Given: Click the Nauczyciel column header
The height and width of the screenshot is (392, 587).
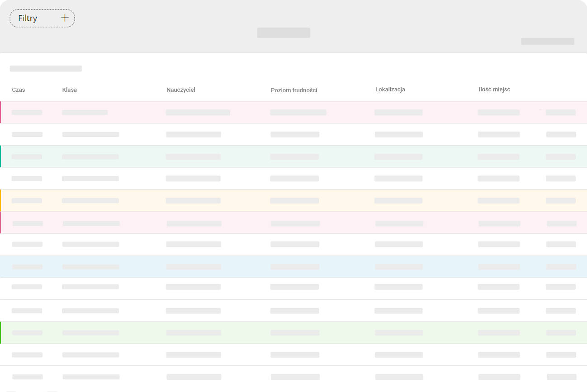Looking at the screenshot, I should [x=181, y=90].
